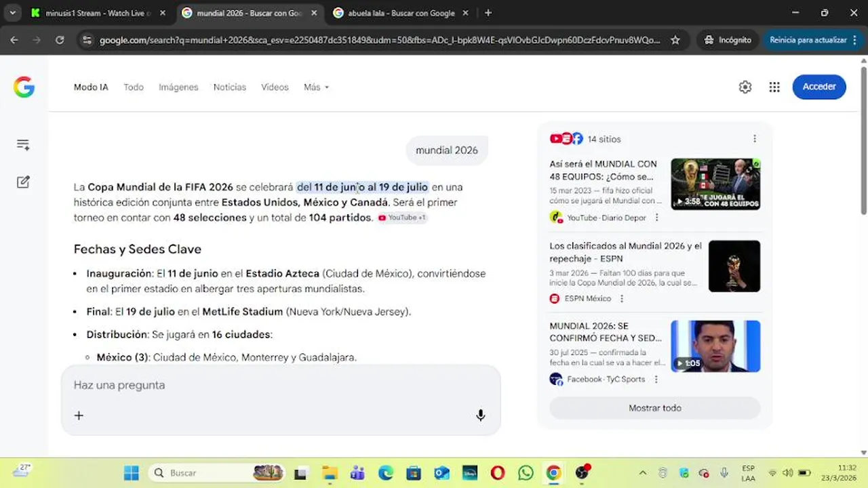868x488 pixels.
Task: Open Microsoft Store from taskbar
Action: tap(414, 472)
